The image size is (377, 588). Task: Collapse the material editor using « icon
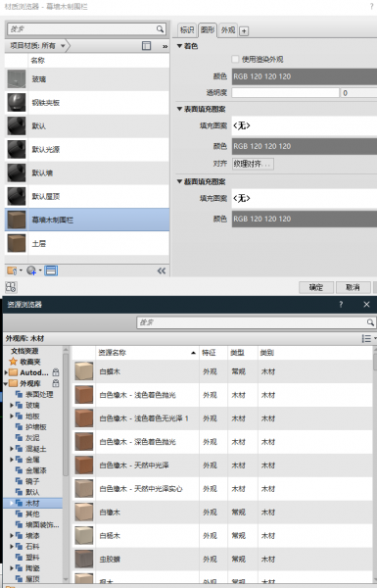(x=162, y=270)
